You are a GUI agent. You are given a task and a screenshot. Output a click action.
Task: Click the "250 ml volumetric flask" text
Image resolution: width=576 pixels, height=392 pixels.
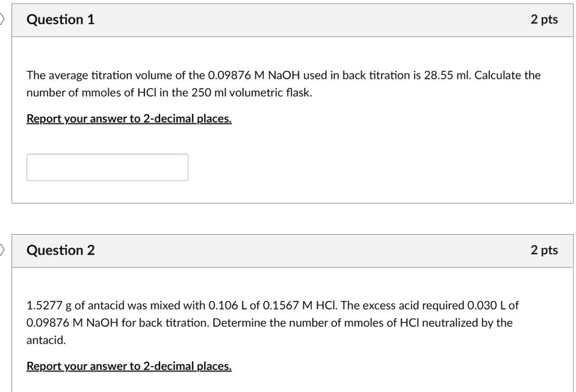coord(252,93)
